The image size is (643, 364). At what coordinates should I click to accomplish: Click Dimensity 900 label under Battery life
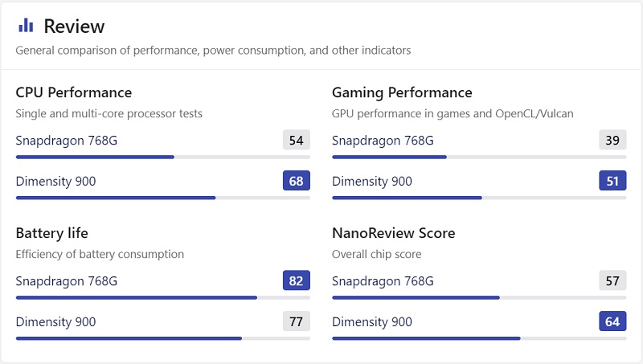[x=55, y=321]
